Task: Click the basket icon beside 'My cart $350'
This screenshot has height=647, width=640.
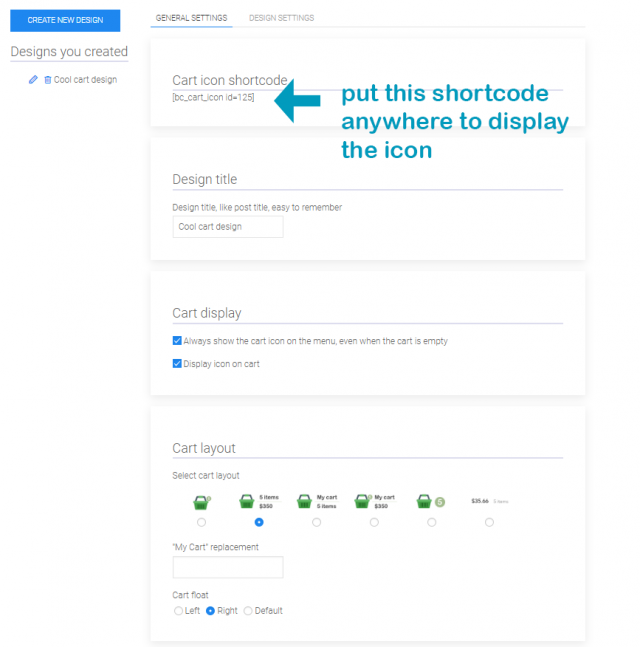Action: tap(362, 501)
